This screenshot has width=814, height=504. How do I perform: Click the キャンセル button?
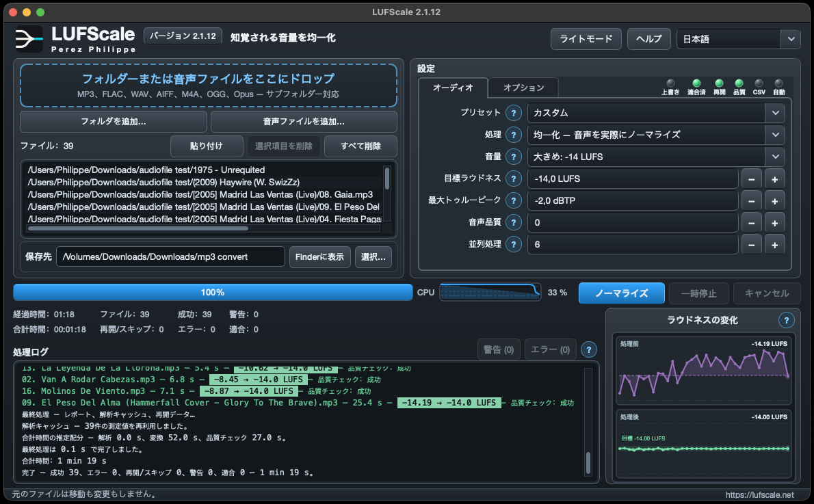(x=767, y=293)
